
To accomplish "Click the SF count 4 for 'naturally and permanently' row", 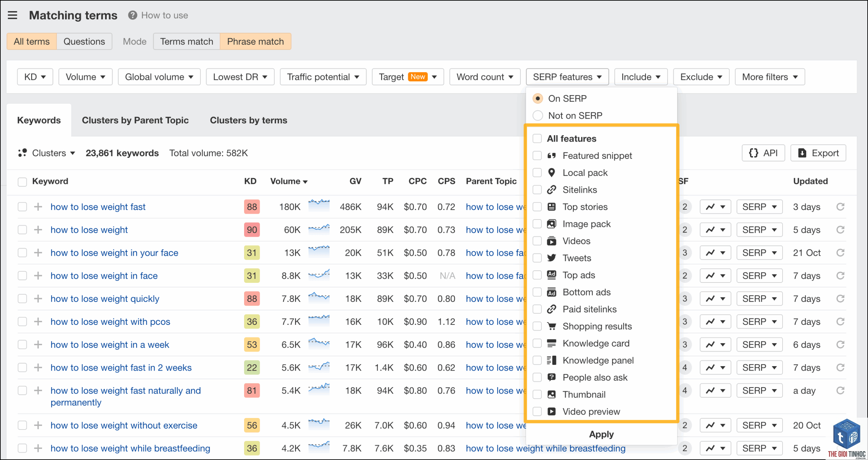I will [685, 391].
